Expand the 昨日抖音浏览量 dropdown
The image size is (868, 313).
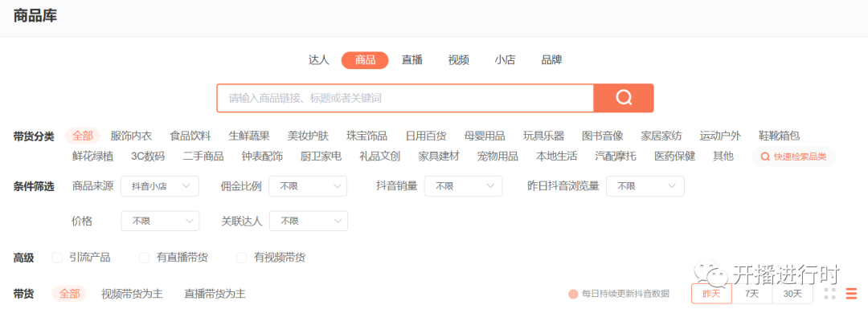click(x=645, y=186)
